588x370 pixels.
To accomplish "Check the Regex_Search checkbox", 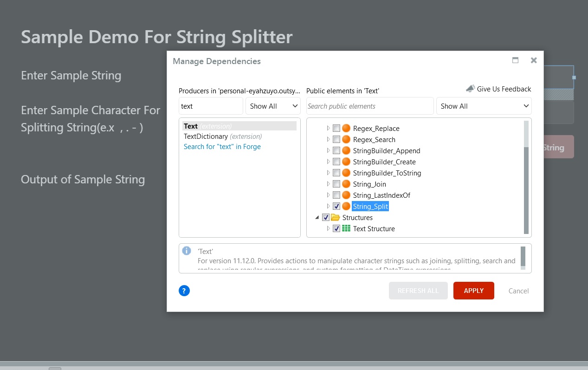I will pos(336,139).
